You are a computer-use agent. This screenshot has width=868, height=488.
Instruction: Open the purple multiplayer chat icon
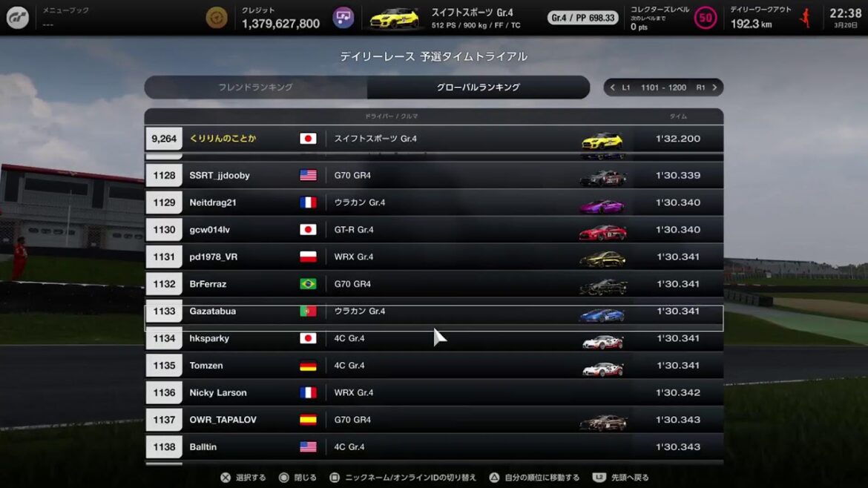(x=343, y=18)
